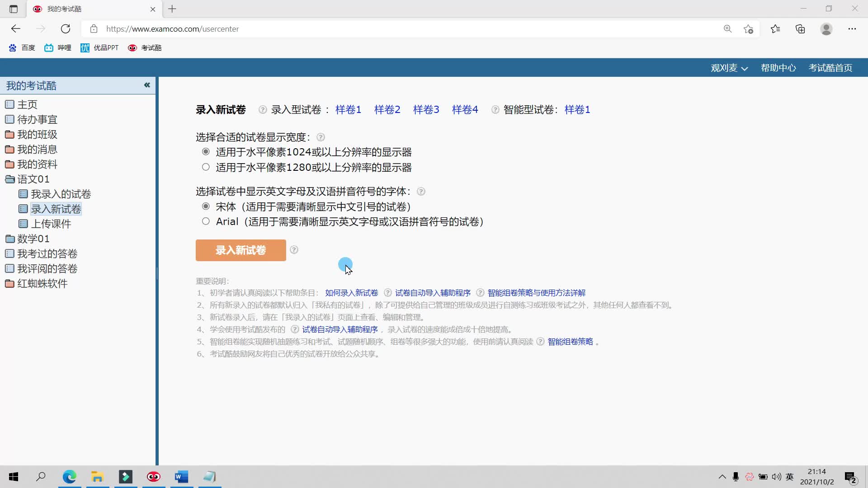Expand 我的班级 folder
This screenshot has width=868, height=488.
pyautogui.click(x=31, y=135)
